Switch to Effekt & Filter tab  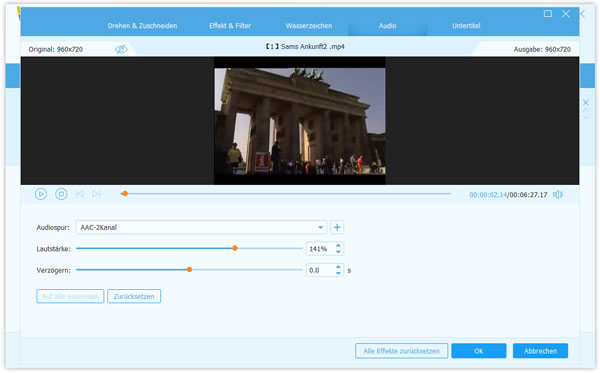click(230, 26)
